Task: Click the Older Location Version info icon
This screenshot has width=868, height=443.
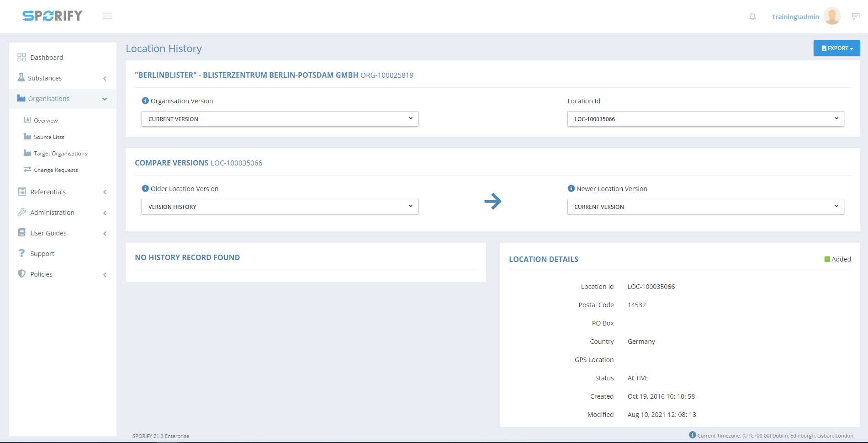Action: coord(145,188)
